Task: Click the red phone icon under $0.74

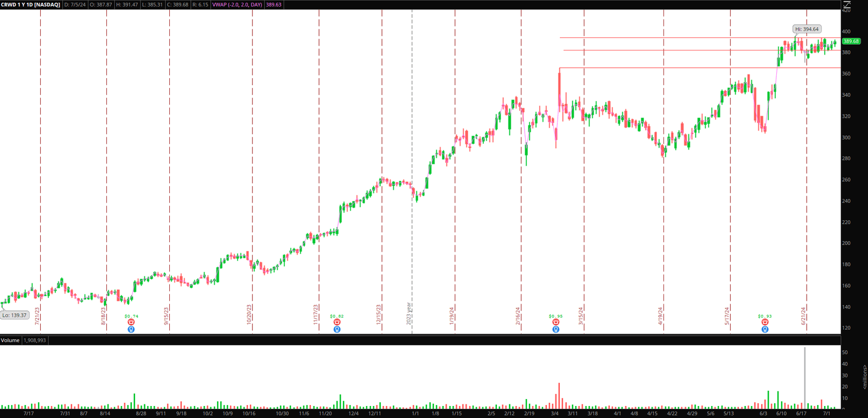Action: click(x=131, y=322)
